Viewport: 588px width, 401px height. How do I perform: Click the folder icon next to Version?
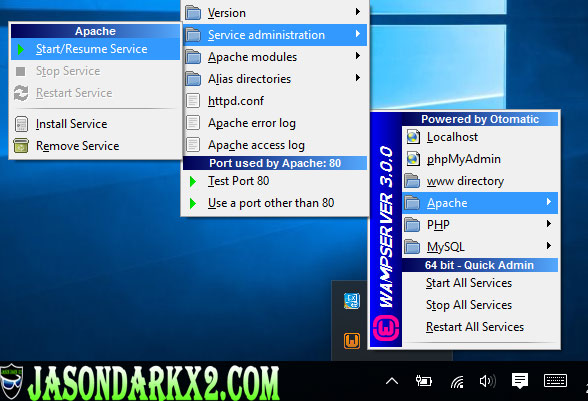pyautogui.click(x=193, y=13)
